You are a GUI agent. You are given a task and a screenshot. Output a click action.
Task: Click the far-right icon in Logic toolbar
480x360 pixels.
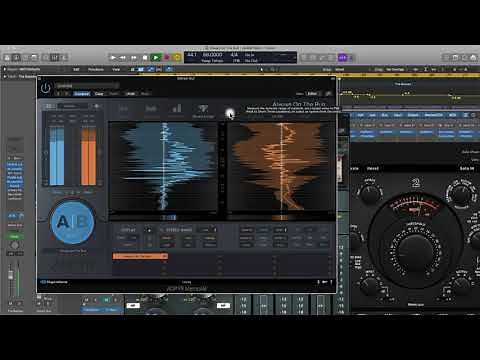(x=473, y=58)
